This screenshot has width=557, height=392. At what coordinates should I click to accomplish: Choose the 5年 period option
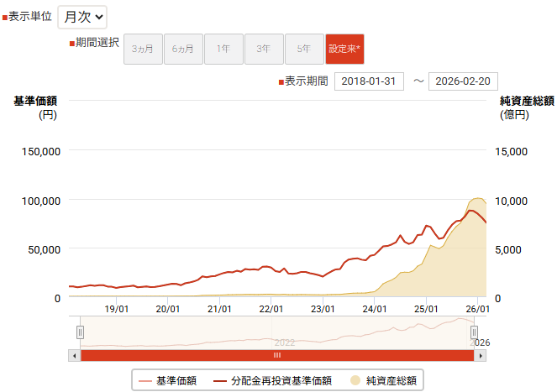pyautogui.click(x=303, y=49)
